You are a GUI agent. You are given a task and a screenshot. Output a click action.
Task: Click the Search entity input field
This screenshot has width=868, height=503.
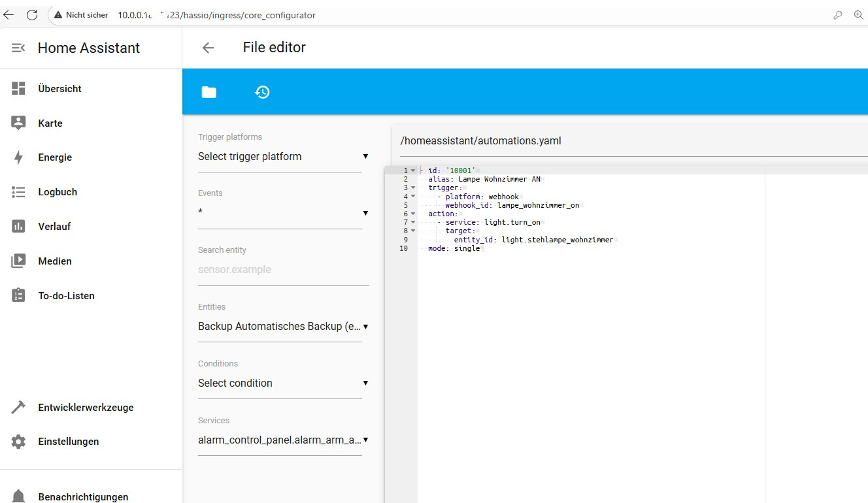click(x=282, y=270)
